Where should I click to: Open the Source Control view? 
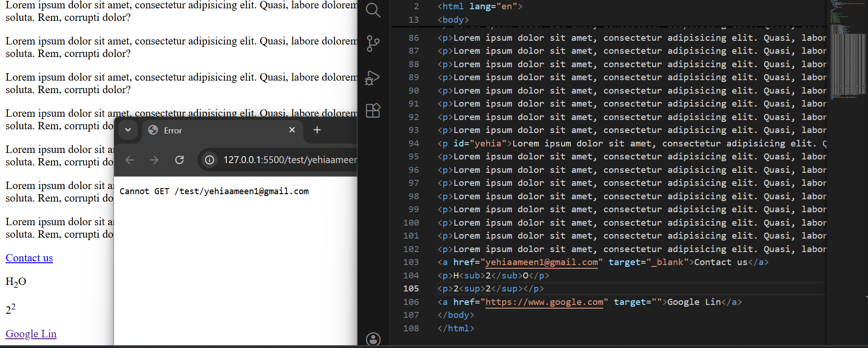[x=373, y=44]
